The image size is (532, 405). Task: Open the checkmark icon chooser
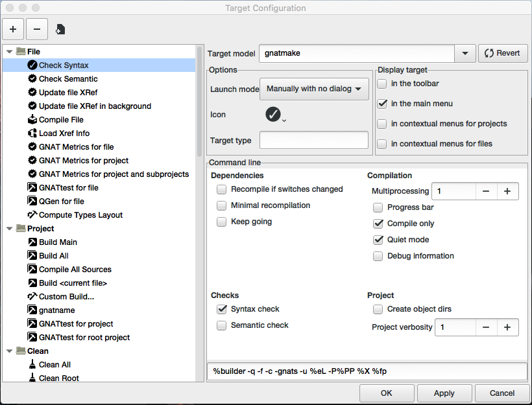pos(275,115)
